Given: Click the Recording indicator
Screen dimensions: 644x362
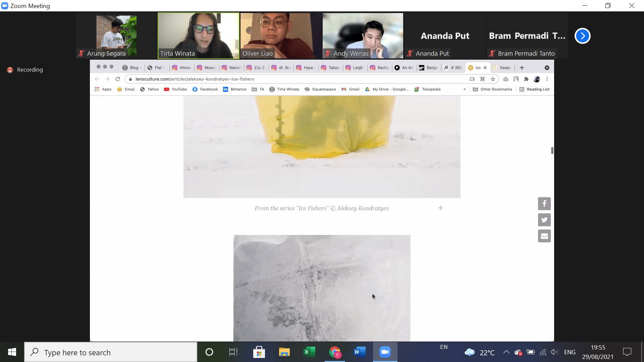Looking at the screenshot, I should click(25, 70).
